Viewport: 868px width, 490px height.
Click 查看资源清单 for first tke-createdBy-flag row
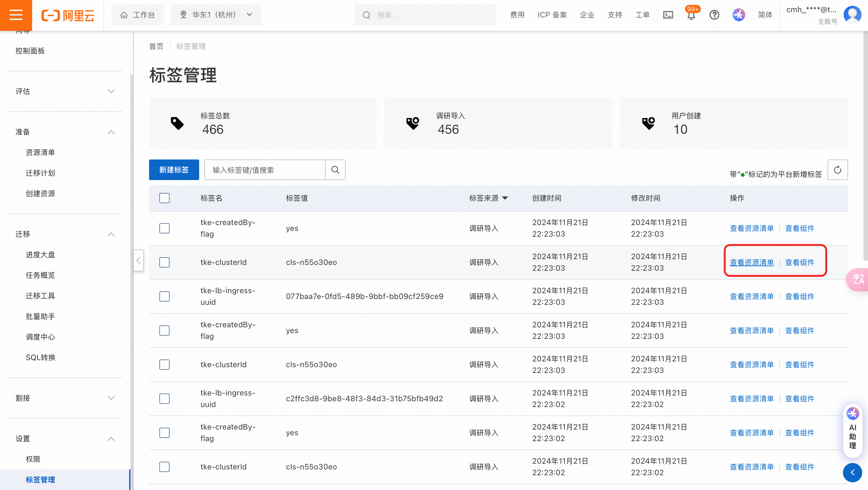751,228
